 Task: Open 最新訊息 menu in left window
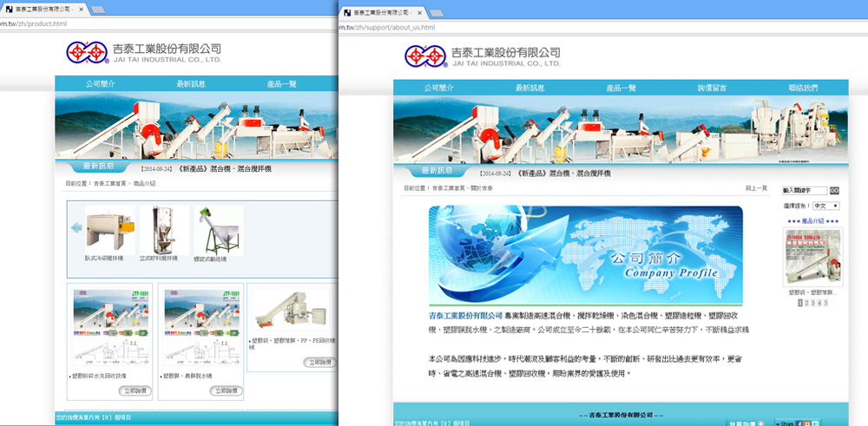[191, 84]
